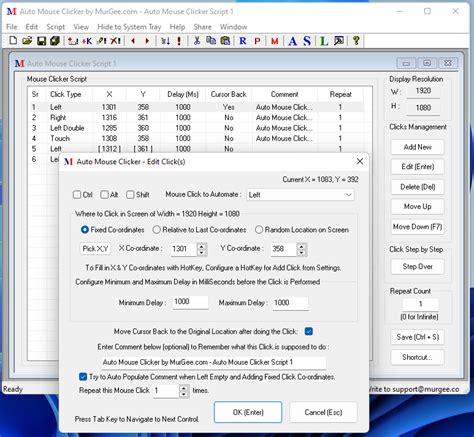Image resolution: width=474 pixels, height=437 pixels.
Task: Click the Pick X,Y button
Action: click(x=95, y=249)
